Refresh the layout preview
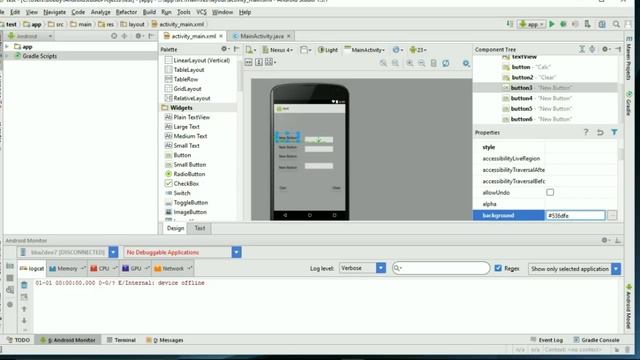Image resolution: width=640 pixels, height=360 pixels. 446,63
